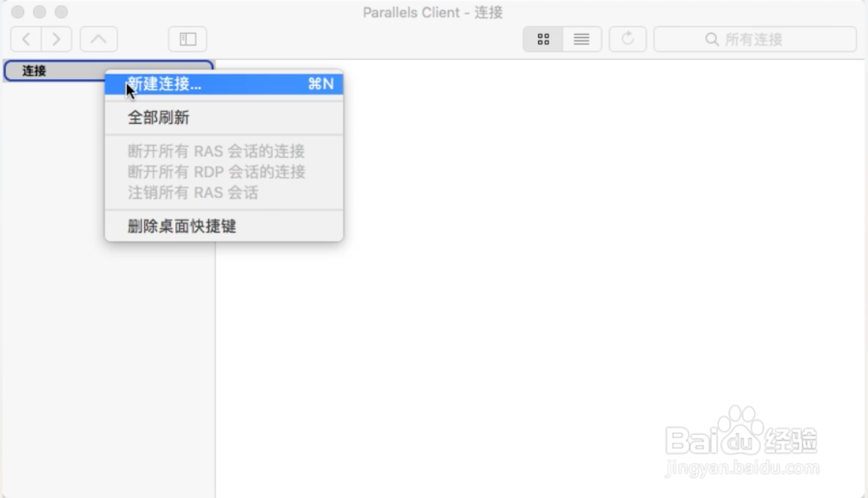This screenshot has height=498, width=868.
Task: Switch to icon grid view
Action: [x=543, y=39]
